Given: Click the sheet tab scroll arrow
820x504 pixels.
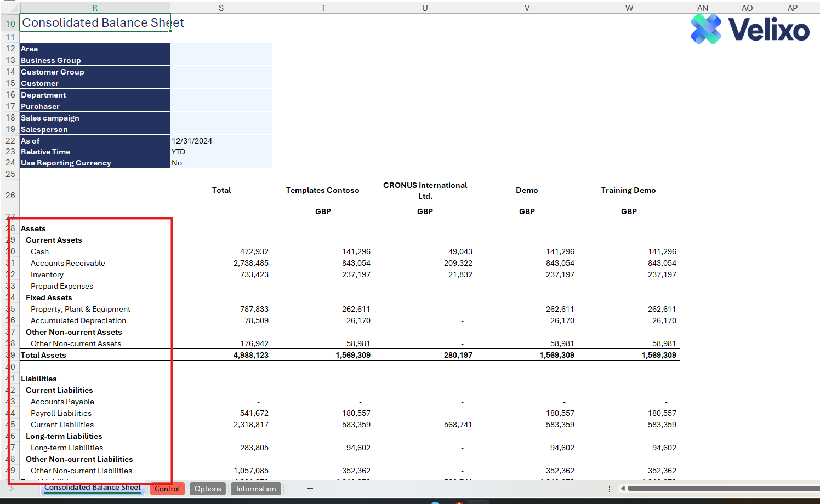Looking at the screenshot, I should pyautogui.click(x=12, y=488).
